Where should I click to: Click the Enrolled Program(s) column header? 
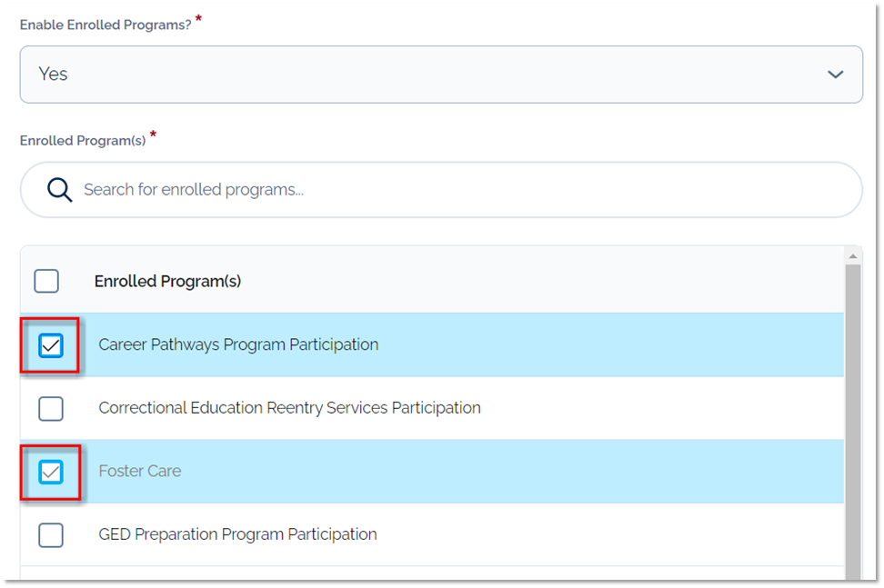tap(167, 281)
